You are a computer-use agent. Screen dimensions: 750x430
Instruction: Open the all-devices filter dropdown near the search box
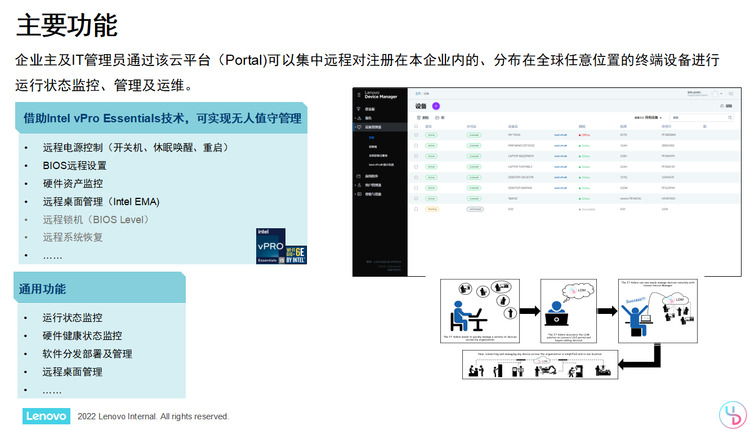(x=648, y=118)
